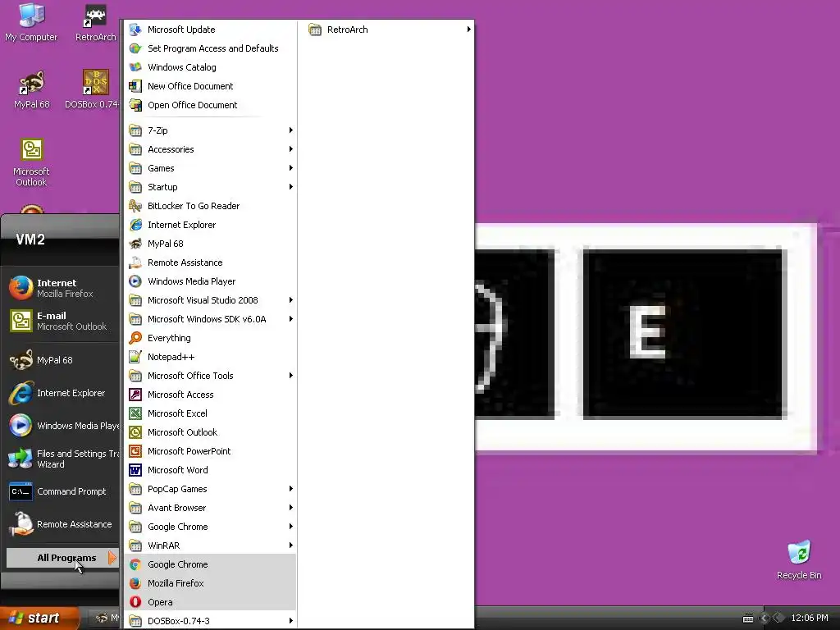The image size is (840, 630).
Task: Expand the Games folder
Action: point(211,168)
